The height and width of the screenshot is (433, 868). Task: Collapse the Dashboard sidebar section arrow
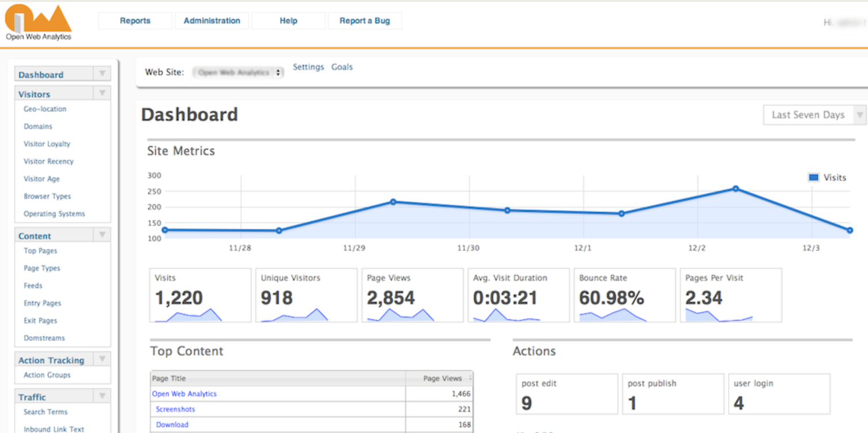point(102,74)
